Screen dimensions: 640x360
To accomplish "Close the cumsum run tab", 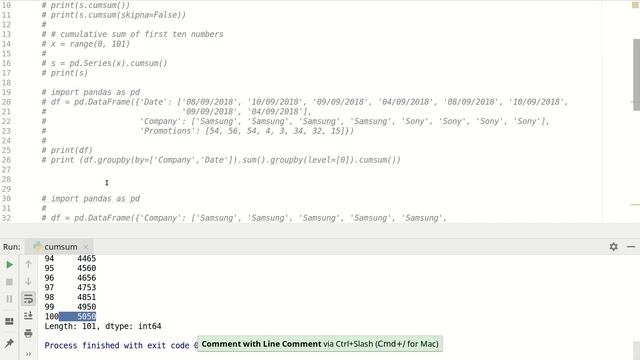I will 85,247.
